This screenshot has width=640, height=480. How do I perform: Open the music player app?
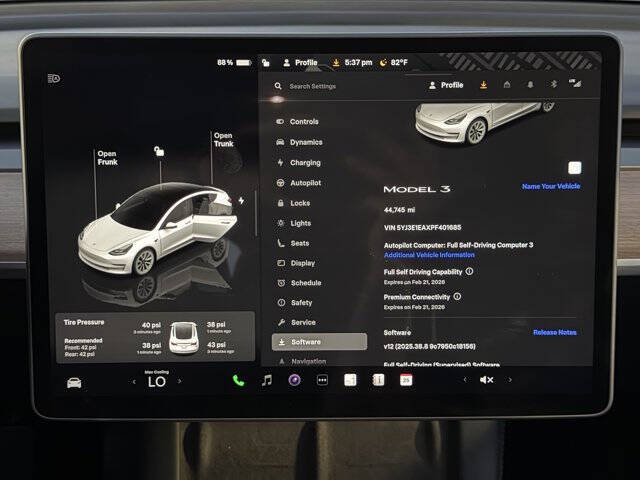[x=267, y=380]
